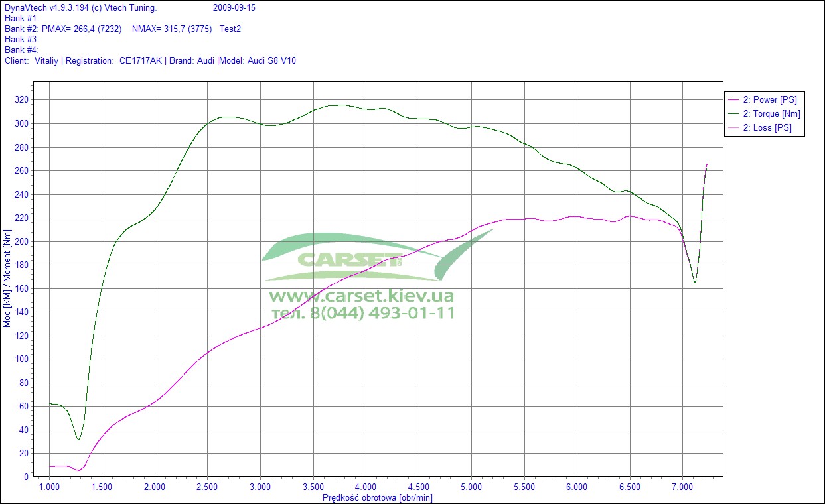The image size is (825, 504).
Task: Click the PMAX= 266,4 (7232) value
Action: [x=82, y=29]
